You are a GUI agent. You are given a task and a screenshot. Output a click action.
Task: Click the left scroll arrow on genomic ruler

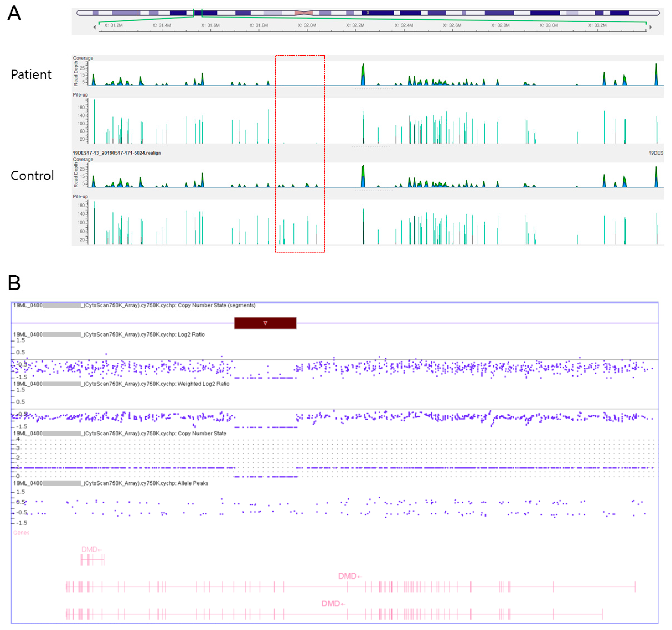94,27
